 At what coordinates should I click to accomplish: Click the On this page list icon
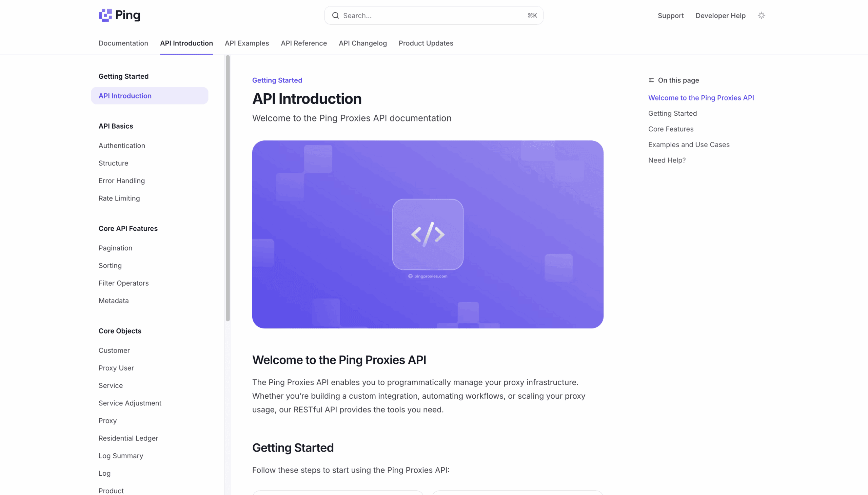651,80
